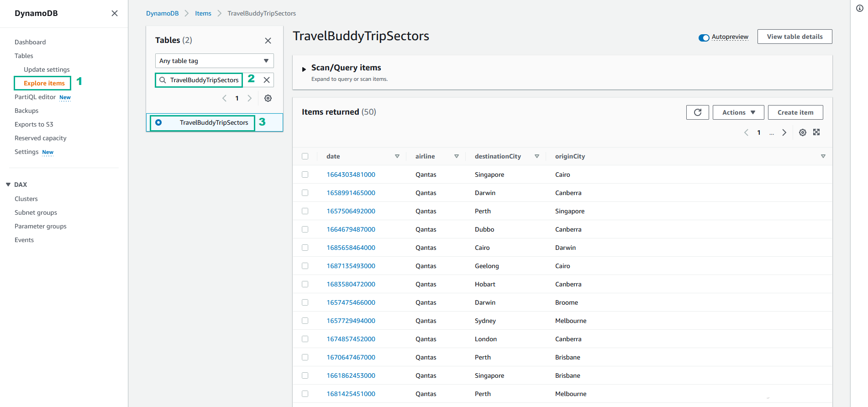Select the row 1658991465000 checkbox
Viewport: 868px width, 407px height.
point(305,193)
